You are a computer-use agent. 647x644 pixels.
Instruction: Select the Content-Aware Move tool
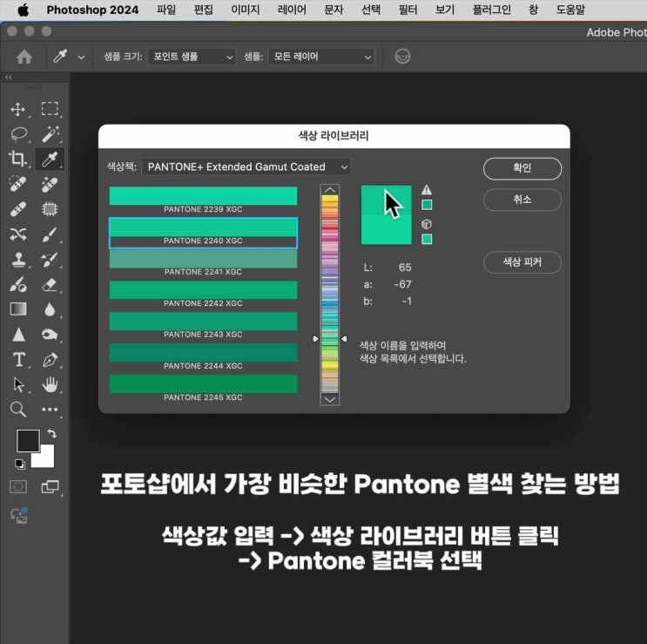[18, 234]
